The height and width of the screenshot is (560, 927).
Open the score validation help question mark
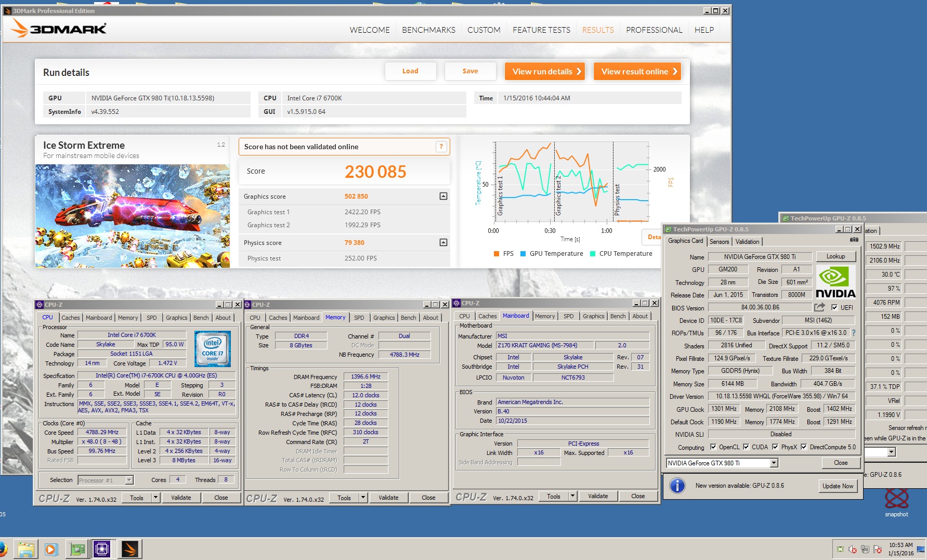tap(441, 147)
